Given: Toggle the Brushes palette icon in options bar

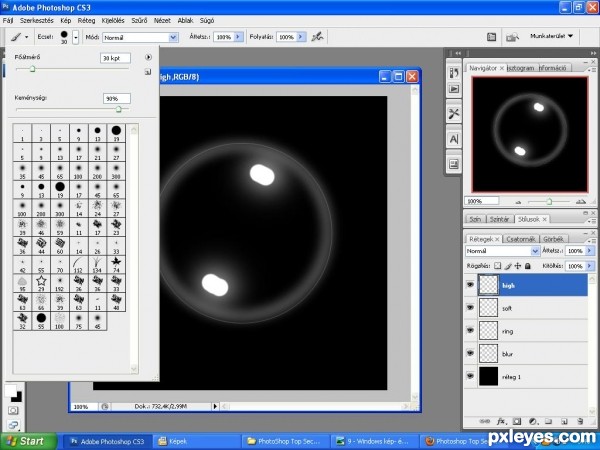Looking at the screenshot, I should 491,37.
